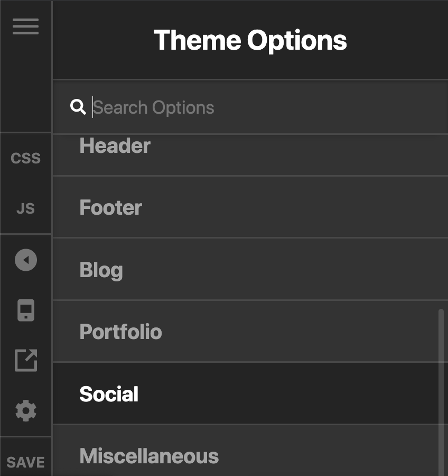Open the Footer options section

click(x=250, y=207)
